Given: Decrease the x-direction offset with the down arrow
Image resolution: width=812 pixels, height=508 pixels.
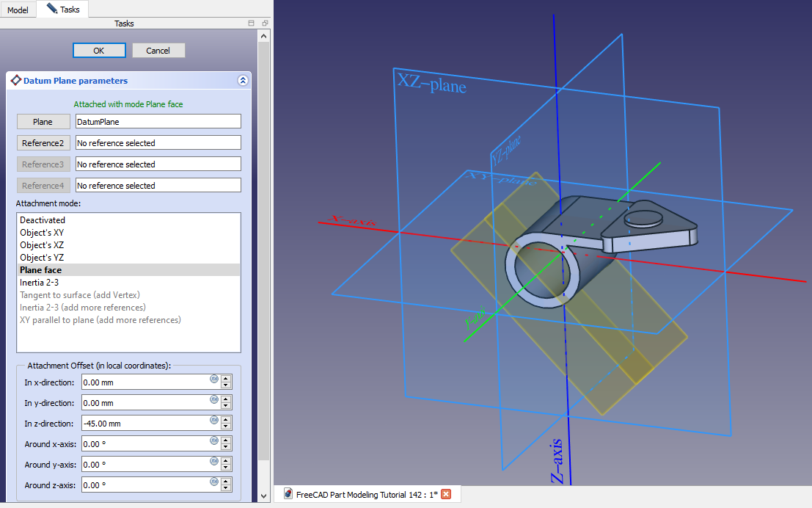Looking at the screenshot, I should click(x=226, y=385).
